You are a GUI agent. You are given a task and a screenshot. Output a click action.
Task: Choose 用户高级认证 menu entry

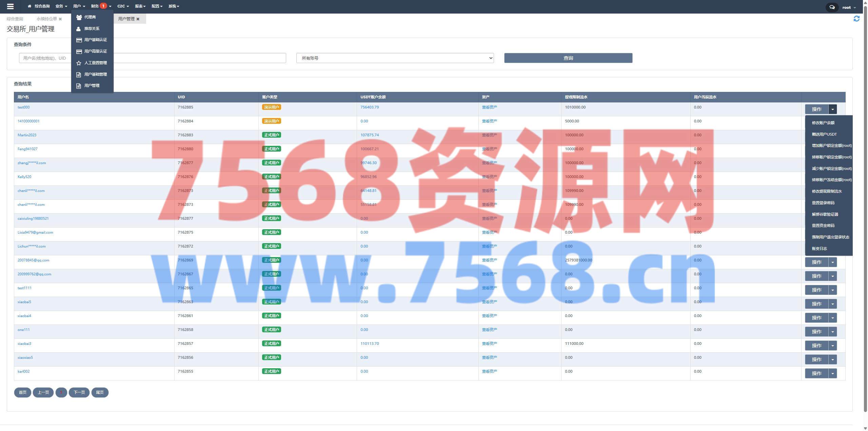point(95,51)
